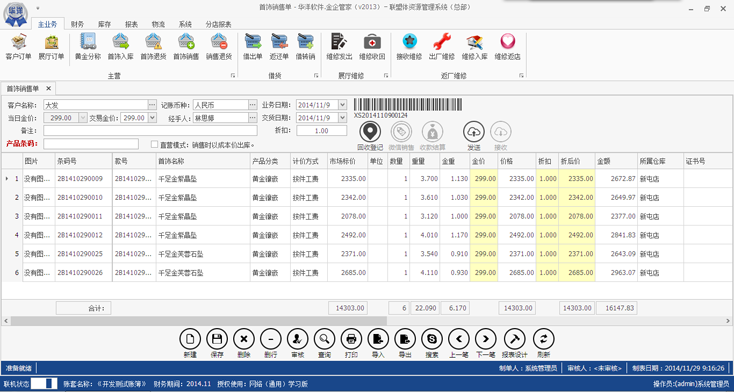Open 维修收回 in the 展厅维修 group
Screen dimensions: 734x392
(x=372, y=47)
